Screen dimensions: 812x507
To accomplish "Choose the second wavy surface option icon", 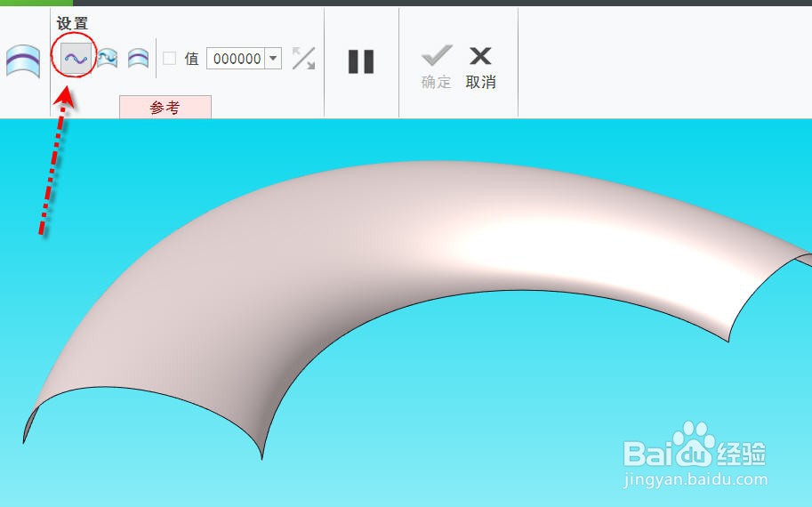I will click(108, 59).
